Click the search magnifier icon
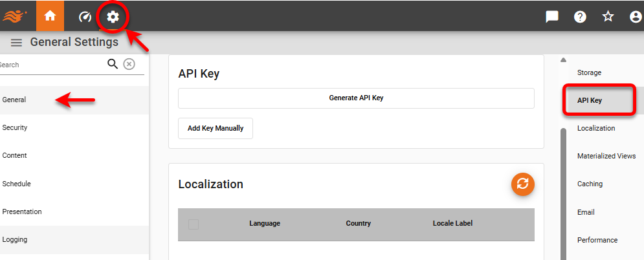Viewport: 644px width, 260px height. tap(113, 63)
